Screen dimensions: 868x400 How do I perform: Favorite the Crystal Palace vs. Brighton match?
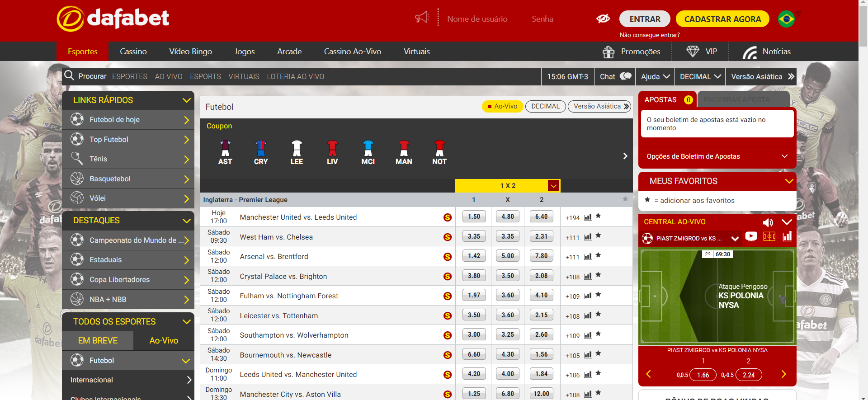598,275
